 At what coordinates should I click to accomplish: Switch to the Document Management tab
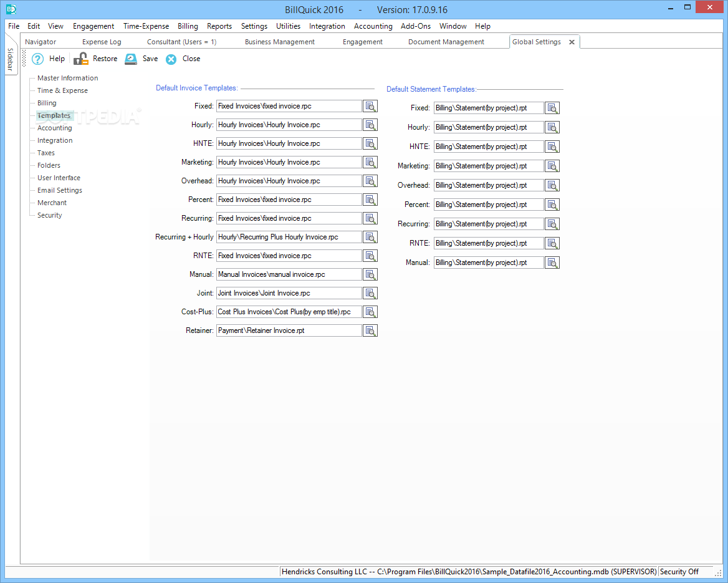tap(446, 42)
